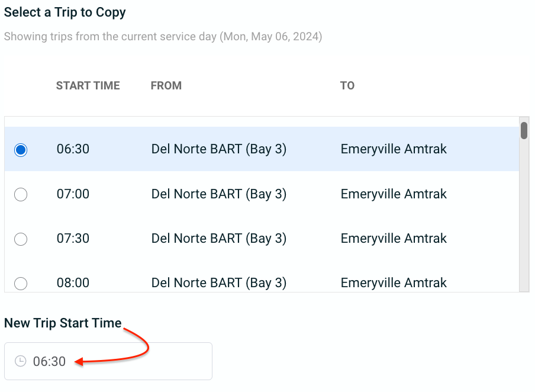
Task: Click the scrollbar track below the thumb
Action: (x=524, y=215)
